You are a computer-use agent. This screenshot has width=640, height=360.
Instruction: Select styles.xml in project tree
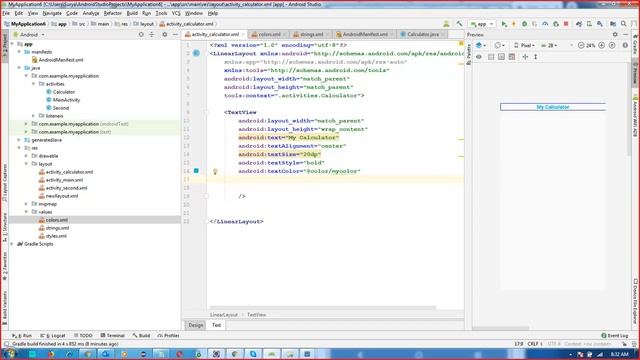pos(56,236)
